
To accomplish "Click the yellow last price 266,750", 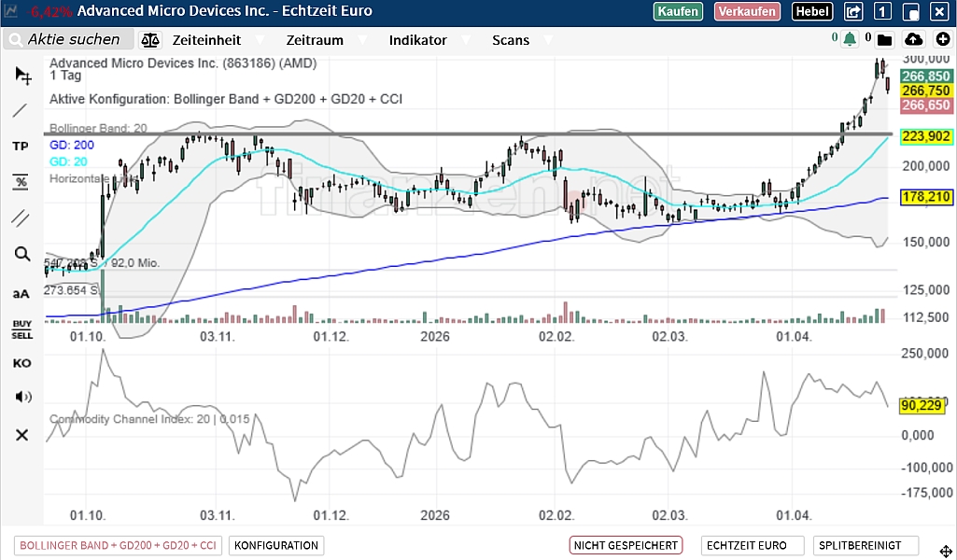I will click(926, 91).
